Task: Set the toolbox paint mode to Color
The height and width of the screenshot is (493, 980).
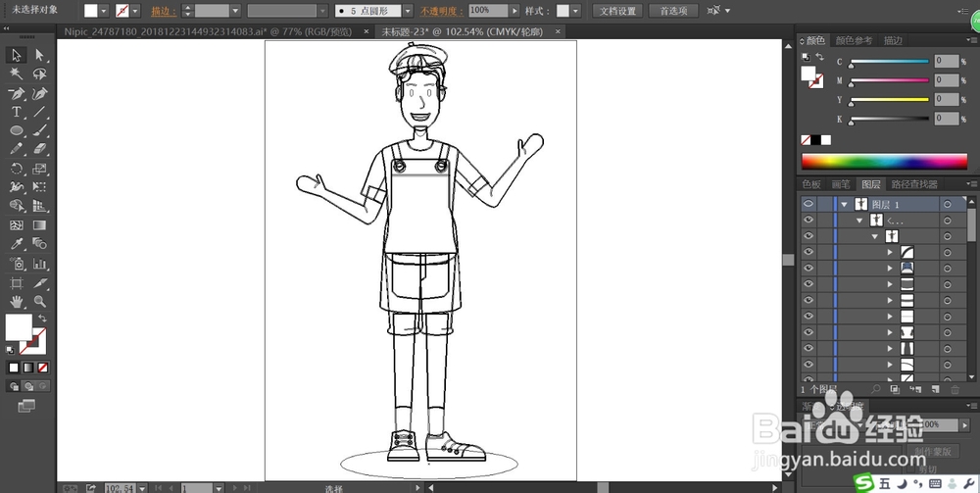Action: click(x=14, y=368)
